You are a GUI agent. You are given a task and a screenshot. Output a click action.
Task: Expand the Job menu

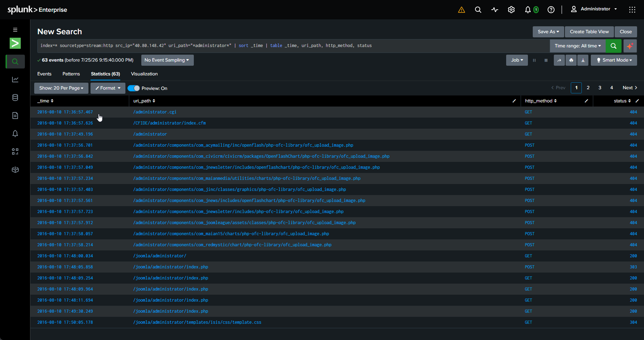(x=517, y=60)
